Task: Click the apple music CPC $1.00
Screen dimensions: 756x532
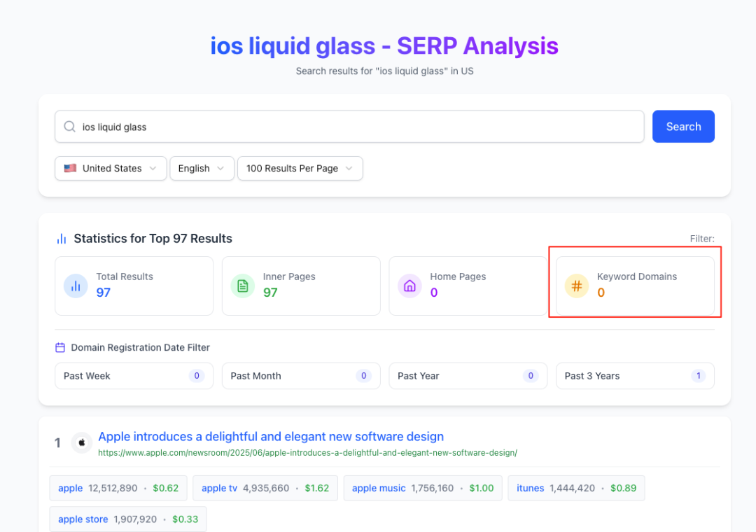Action: click(x=482, y=488)
